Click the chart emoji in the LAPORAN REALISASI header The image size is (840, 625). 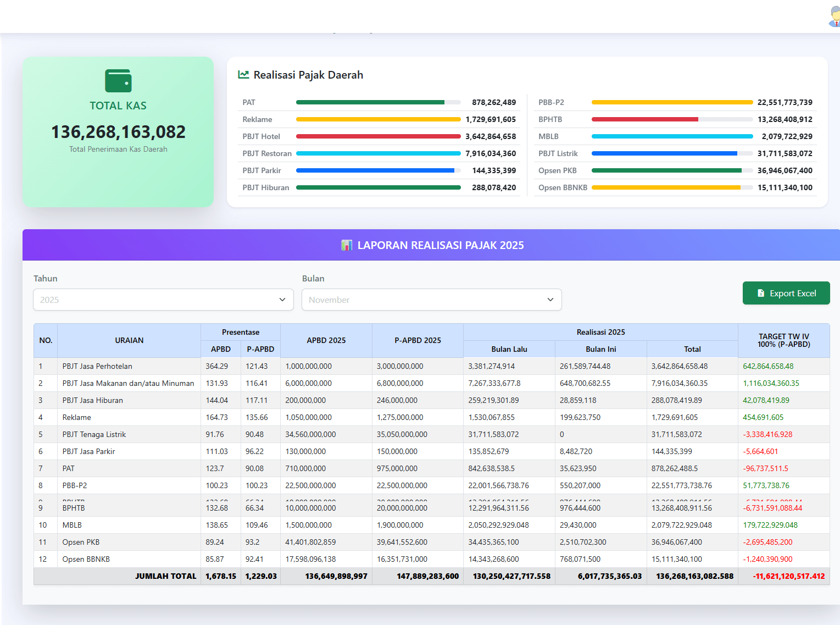(x=347, y=245)
